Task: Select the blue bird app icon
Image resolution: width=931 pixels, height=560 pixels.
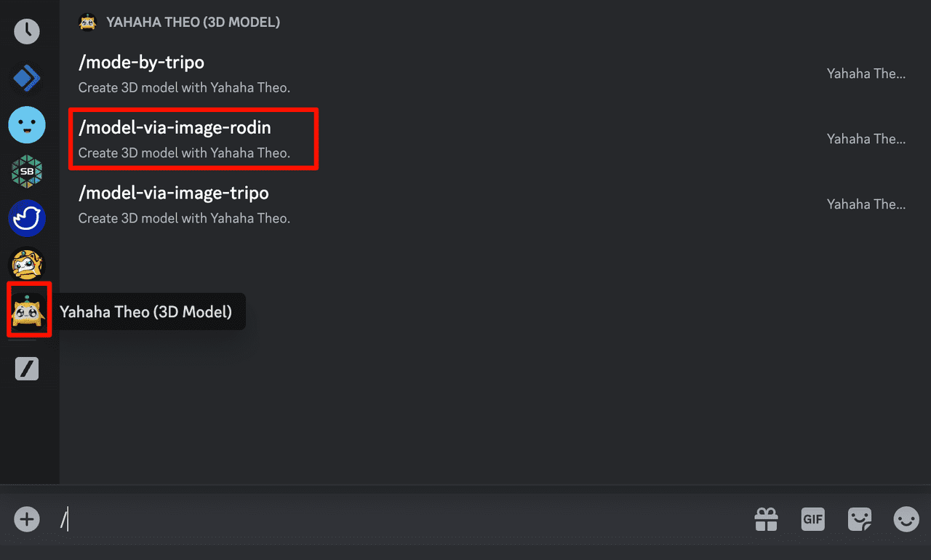Action: tap(27, 218)
